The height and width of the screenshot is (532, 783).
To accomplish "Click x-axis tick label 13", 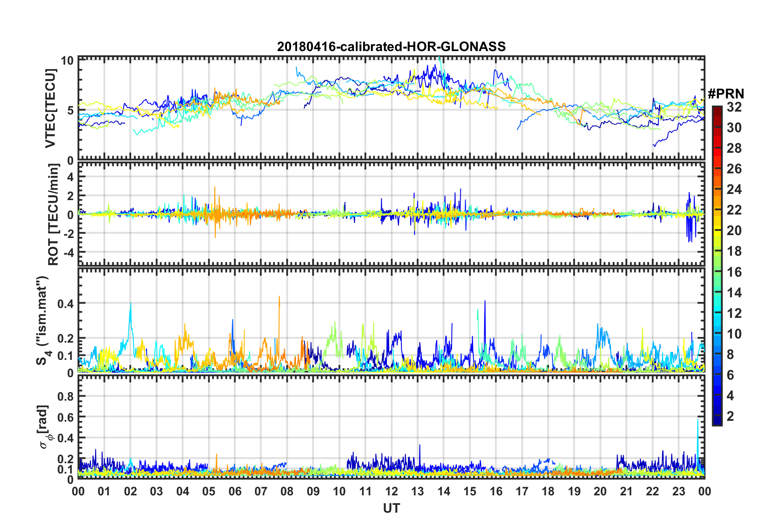I will pos(417,491).
